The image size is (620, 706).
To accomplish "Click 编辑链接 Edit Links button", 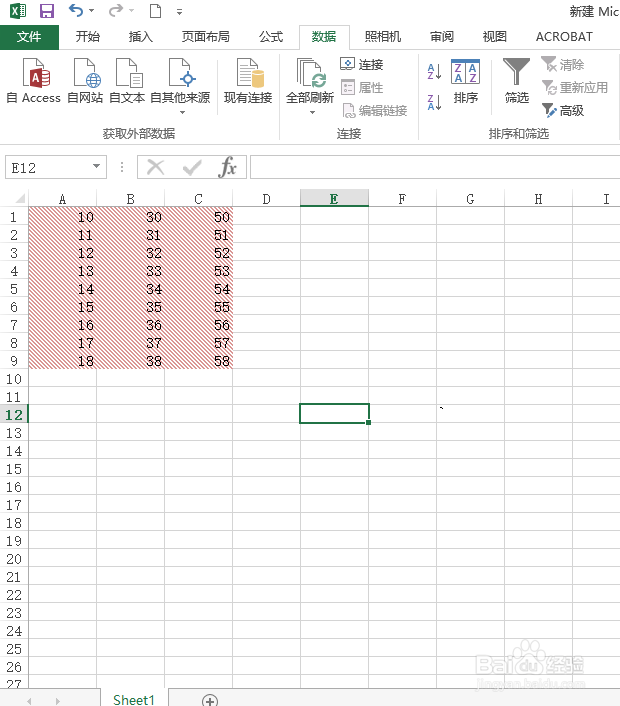I will click(x=375, y=110).
